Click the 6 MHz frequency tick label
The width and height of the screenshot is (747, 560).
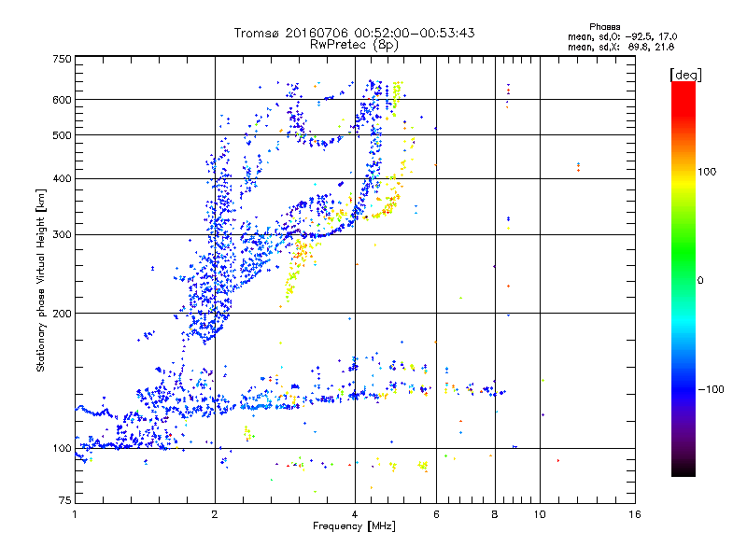click(x=436, y=514)
